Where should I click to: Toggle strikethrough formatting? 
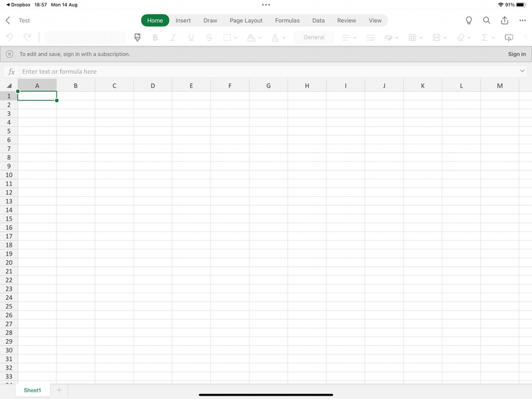(x=209, y=38)
